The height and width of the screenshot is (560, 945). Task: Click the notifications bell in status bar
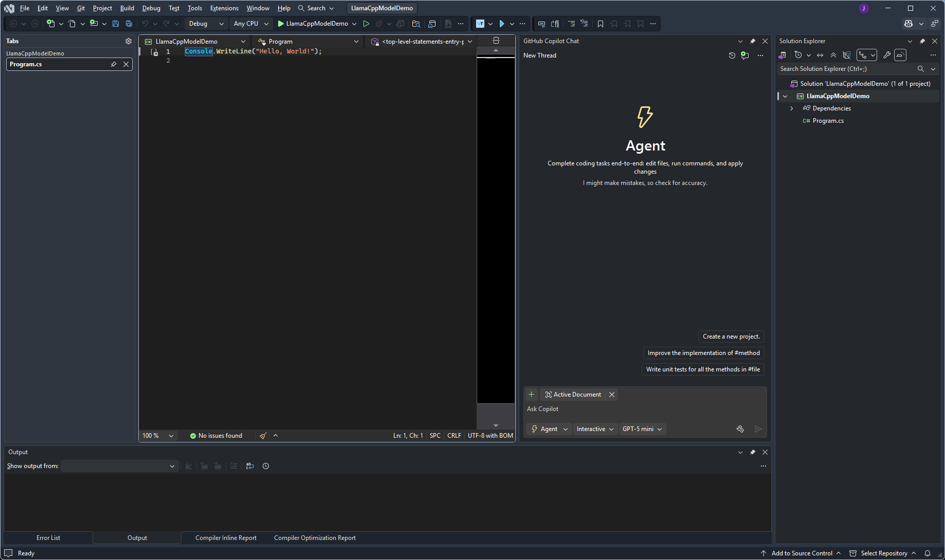[x=928, y=553]
